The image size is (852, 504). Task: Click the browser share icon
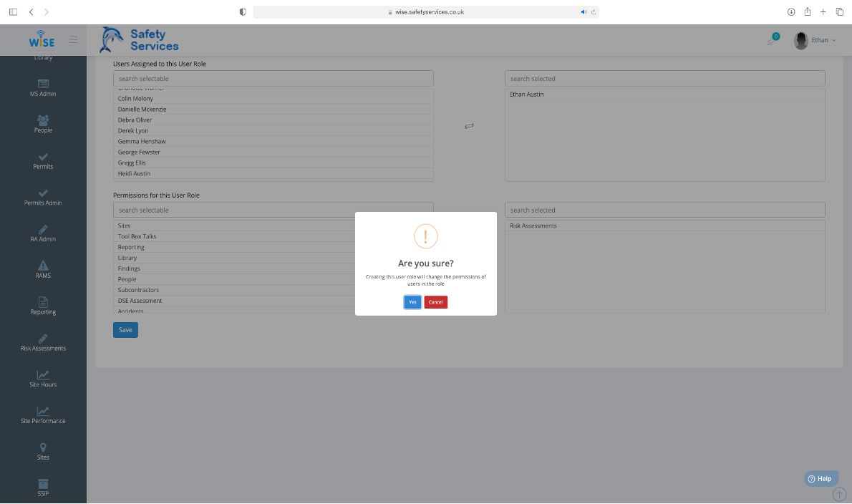click(x=808, y=11)
